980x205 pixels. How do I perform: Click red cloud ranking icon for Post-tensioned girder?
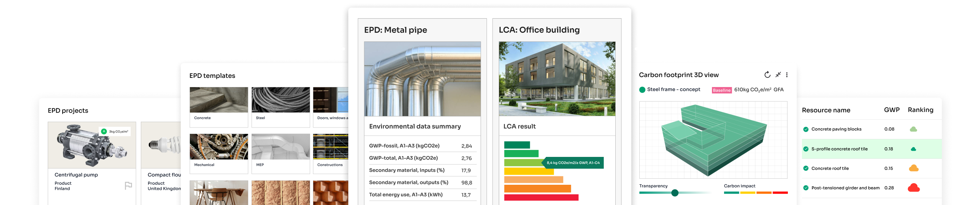(914, 188)
